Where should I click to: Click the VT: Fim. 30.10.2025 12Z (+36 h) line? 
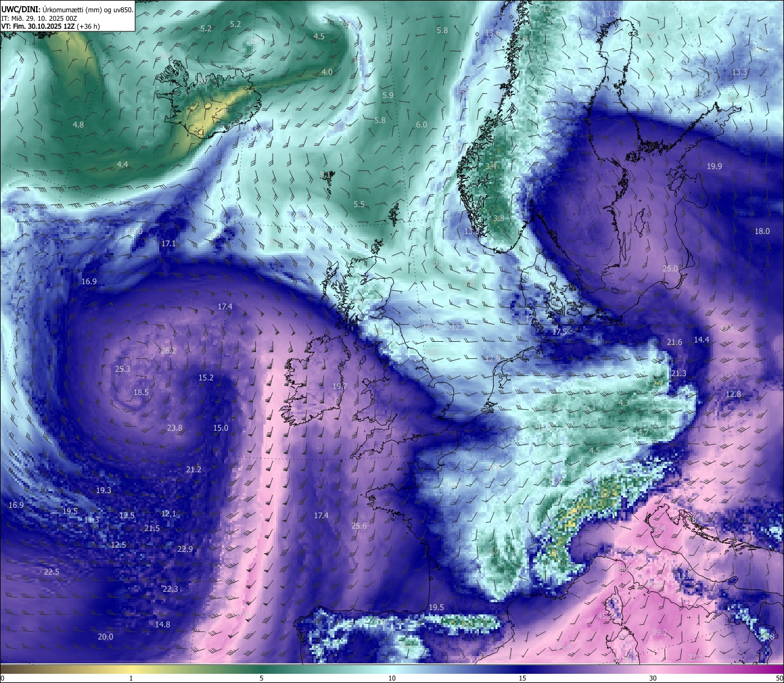click(x=51, y=26)
